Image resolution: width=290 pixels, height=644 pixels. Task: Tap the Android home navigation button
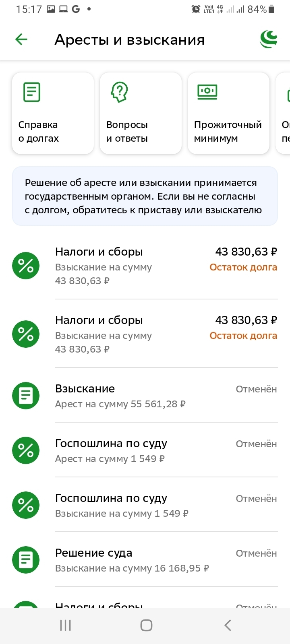(x=146, y=625)
